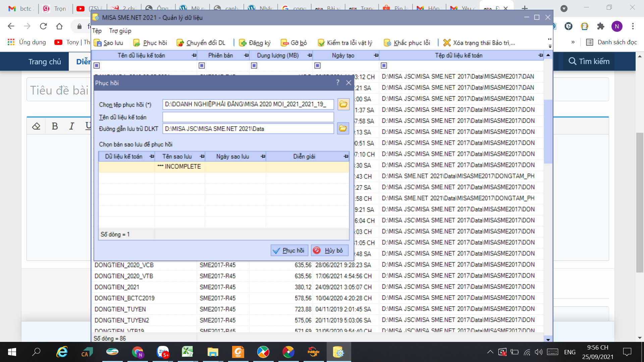Switch to the bctc Gmail browser tab
644x362 pixels.
(21, 8)
